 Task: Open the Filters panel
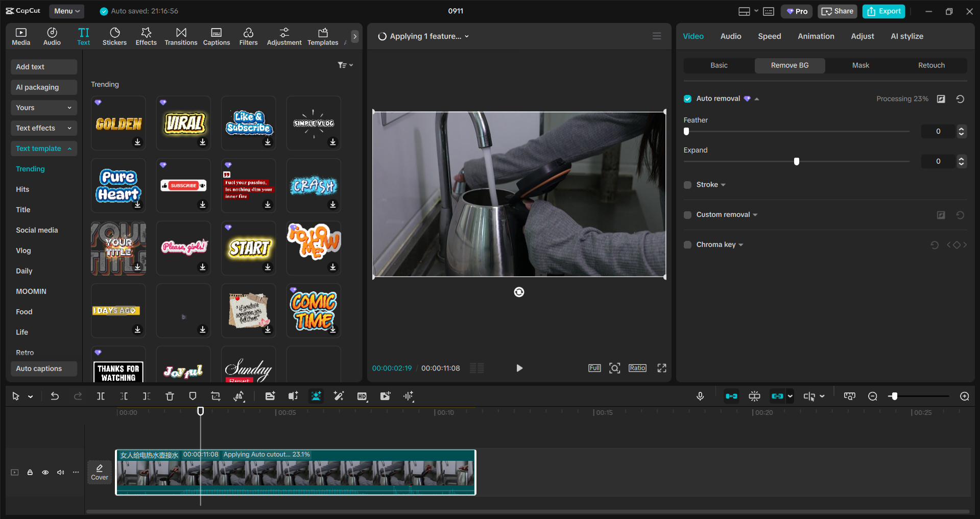click(x=248, y=36)
